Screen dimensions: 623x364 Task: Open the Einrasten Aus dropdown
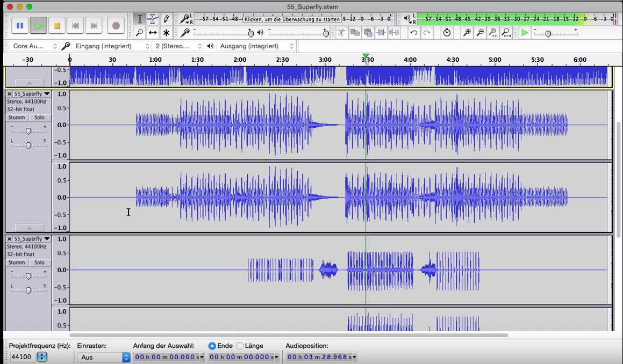[104, 357]
